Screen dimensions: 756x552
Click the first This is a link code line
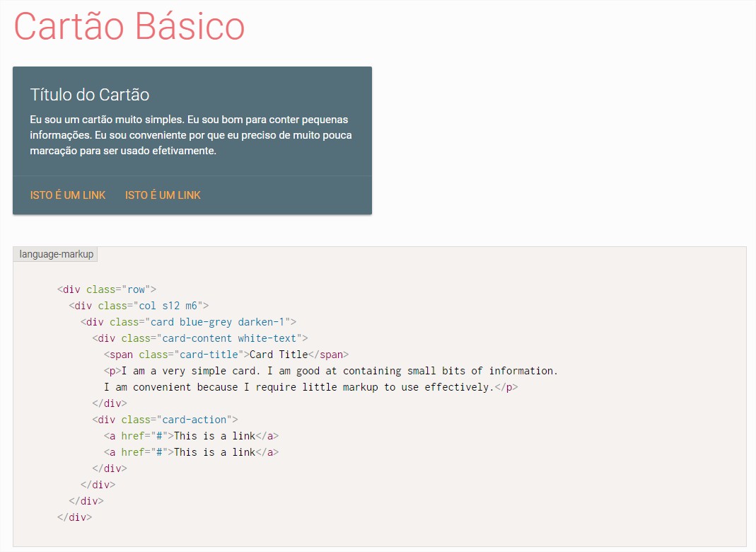[x=191, y=436]
